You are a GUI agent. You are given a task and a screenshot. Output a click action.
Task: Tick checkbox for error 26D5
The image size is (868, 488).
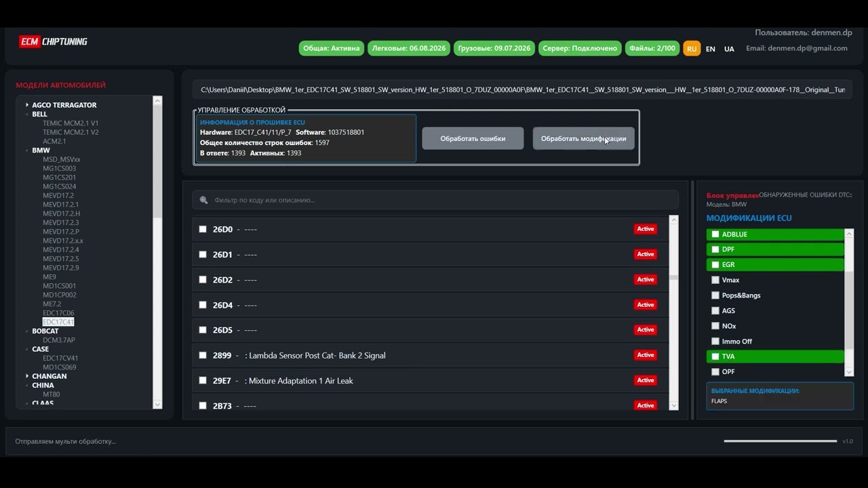pos(203,330)
